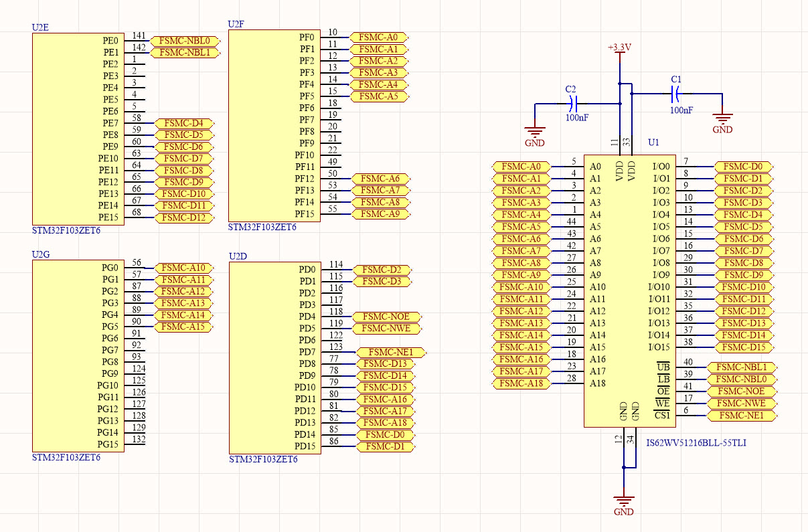
Task: Click pin name A16 on U1
Action: coord(598,359)
